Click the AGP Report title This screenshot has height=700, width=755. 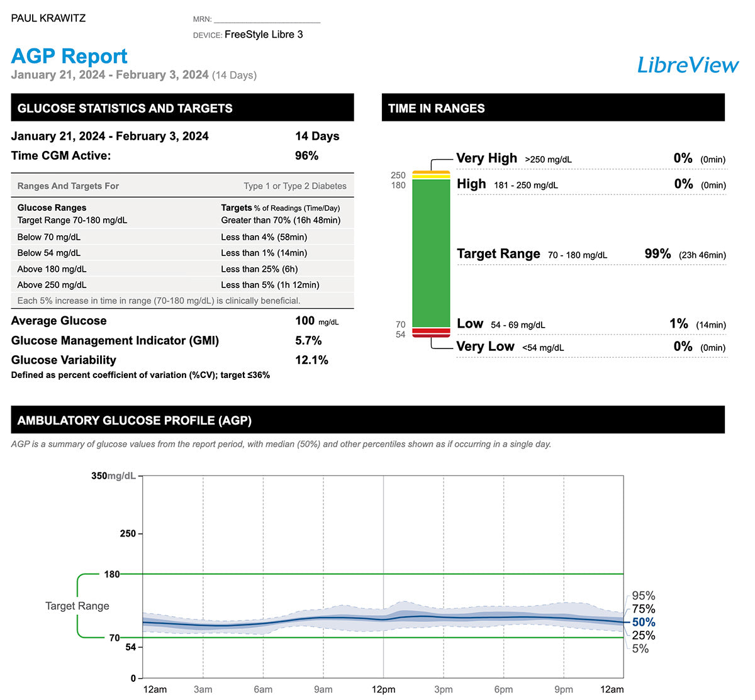point(69,56)
